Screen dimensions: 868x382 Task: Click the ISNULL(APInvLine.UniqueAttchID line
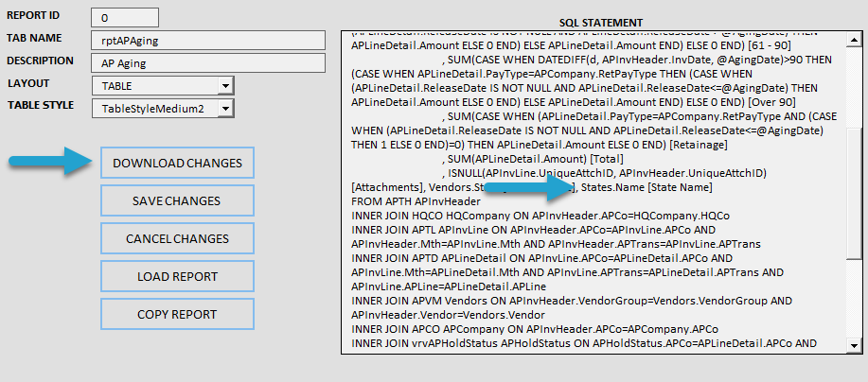[x=603, y=174]
